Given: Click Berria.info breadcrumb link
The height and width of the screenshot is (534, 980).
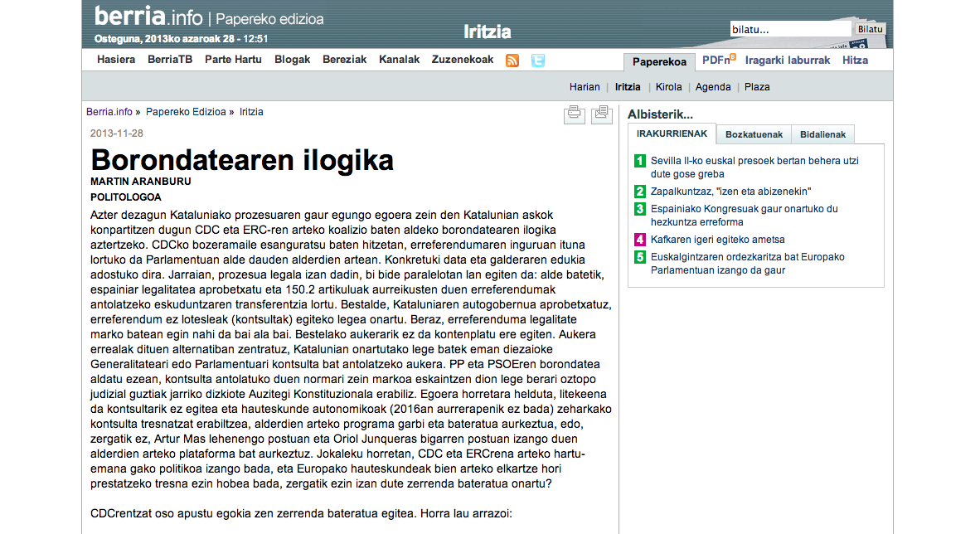Looking at the screenshot, I should pos(109,112).
